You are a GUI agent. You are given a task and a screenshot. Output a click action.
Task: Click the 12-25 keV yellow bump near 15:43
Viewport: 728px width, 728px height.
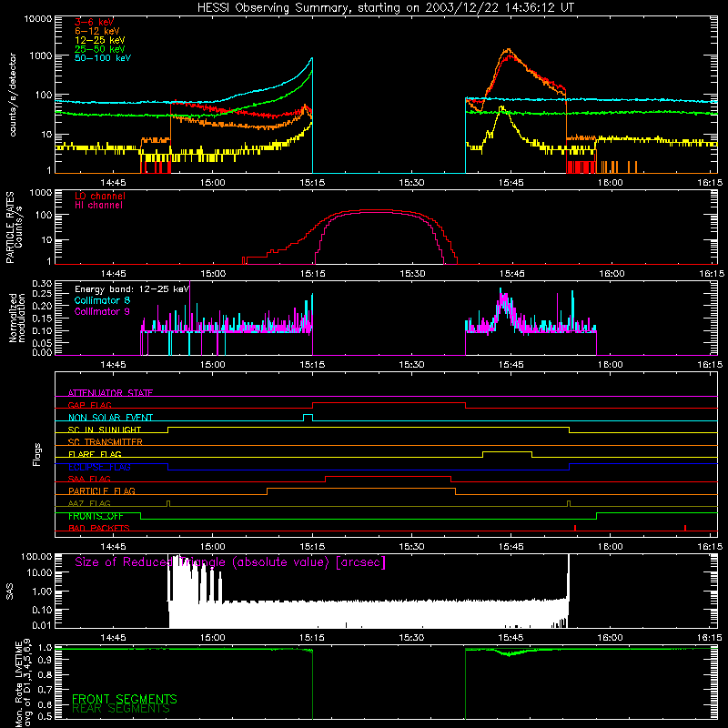tap(501, 109)
